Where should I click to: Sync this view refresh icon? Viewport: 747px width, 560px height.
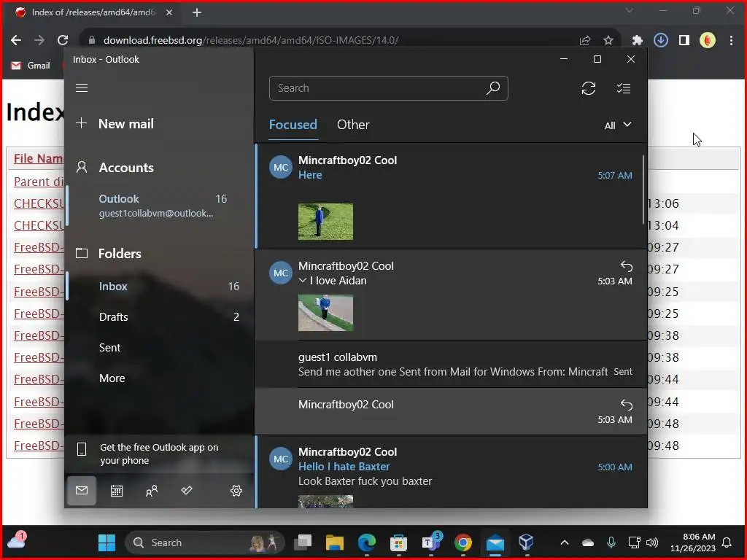(589, 88)
